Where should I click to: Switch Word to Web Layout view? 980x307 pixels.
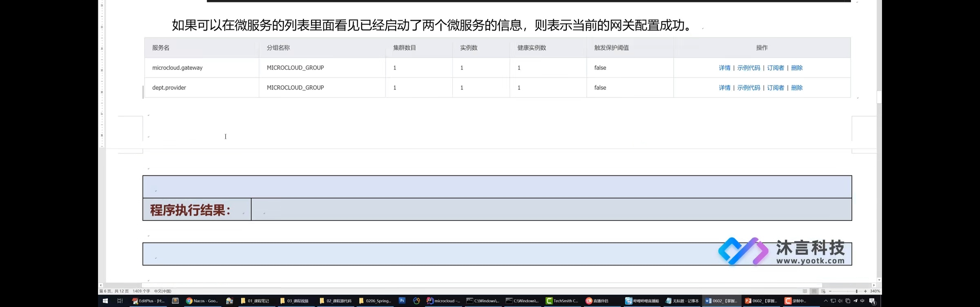tap(823, 291)
